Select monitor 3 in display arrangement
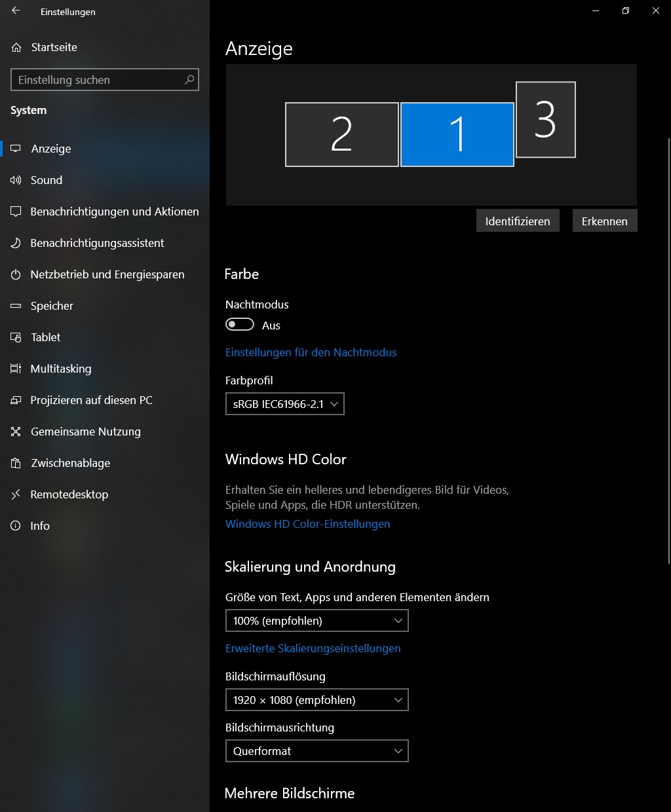The height and width of the screenshot is (812, 671). click(545, 120)
